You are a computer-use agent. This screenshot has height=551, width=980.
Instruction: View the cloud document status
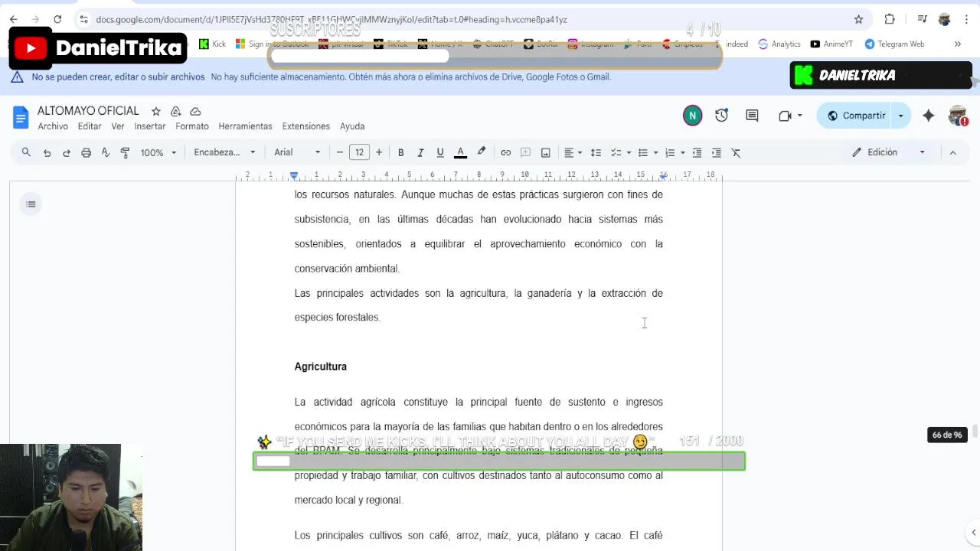pyautogui.click(x=195, y=111)
